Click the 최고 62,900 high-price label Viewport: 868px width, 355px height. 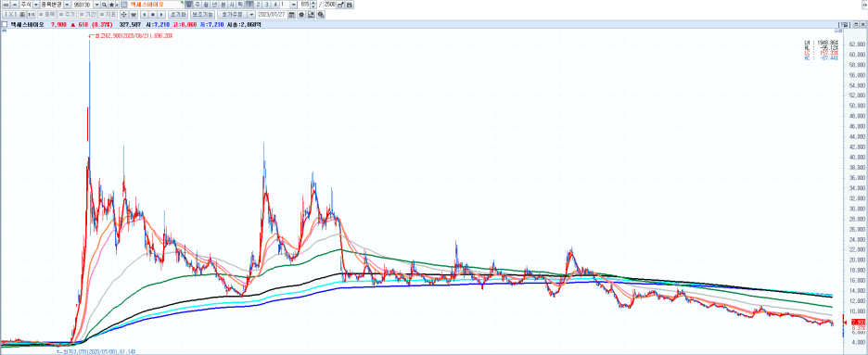132,36
